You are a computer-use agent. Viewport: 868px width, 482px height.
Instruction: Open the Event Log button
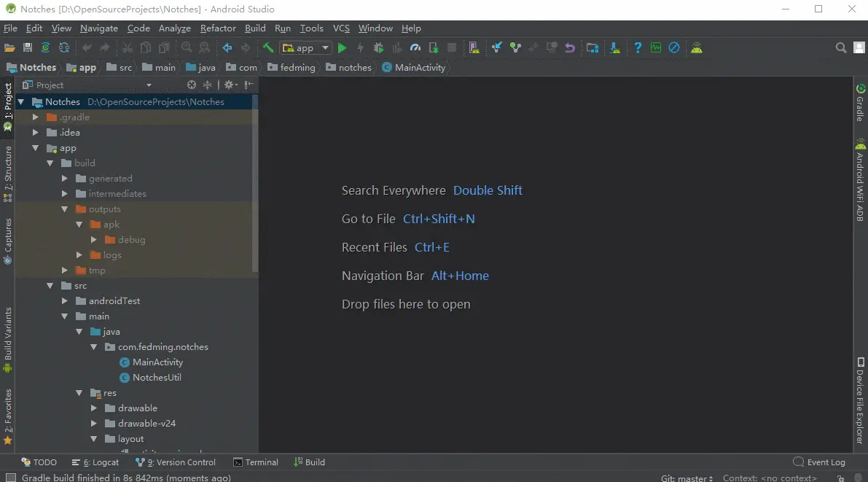819,462
